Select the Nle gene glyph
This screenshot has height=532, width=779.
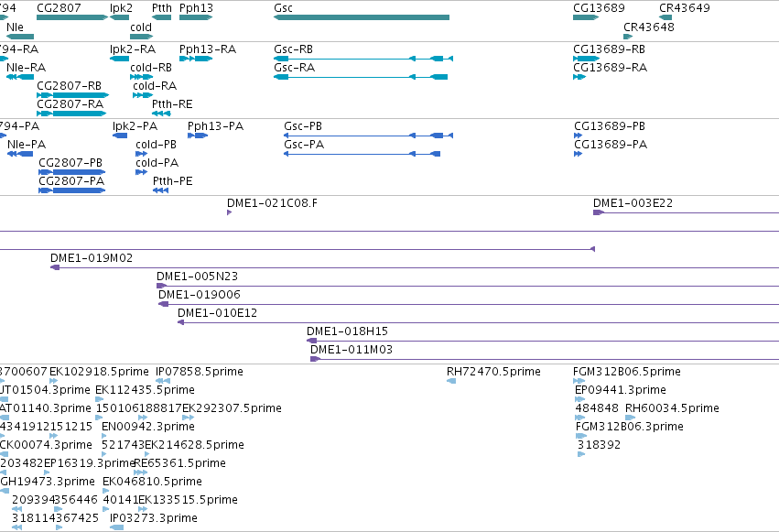(x=20, y=37)
